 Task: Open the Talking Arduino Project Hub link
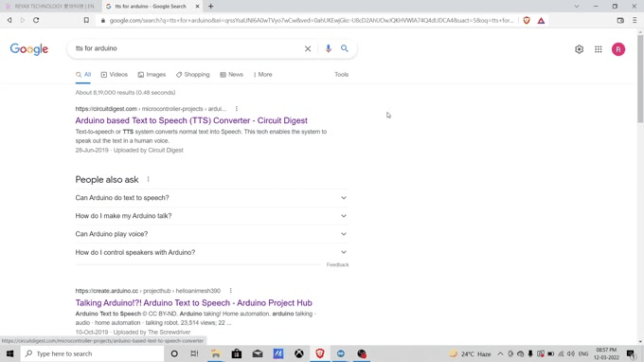tap(194, 303)
